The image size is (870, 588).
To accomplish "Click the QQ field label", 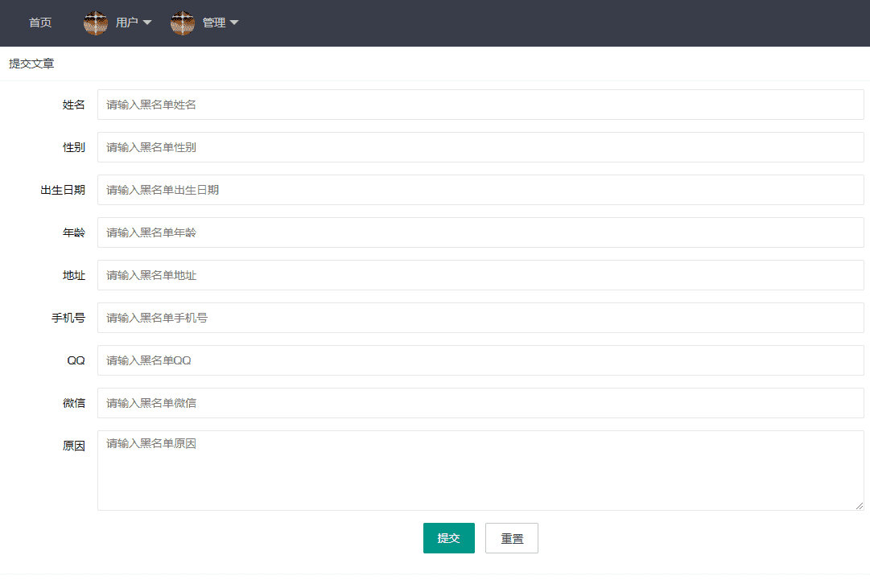I will tap(76, 360).
